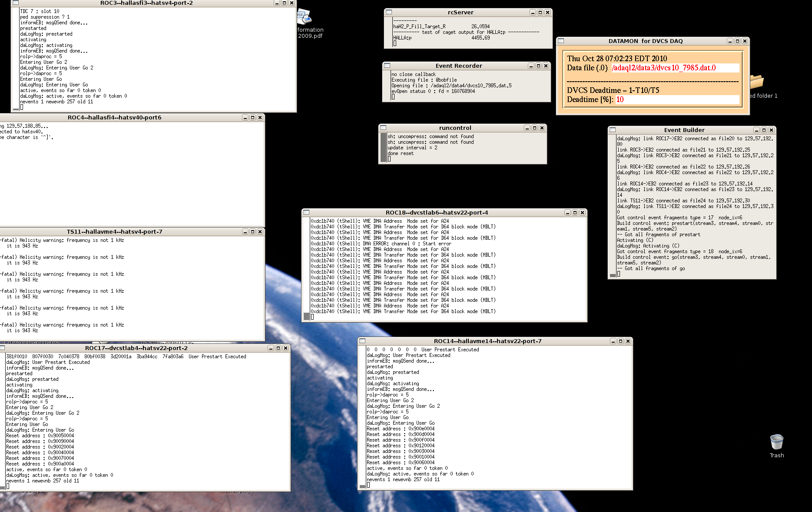The width and height of the screenshot is (812, 512).
Task: Click the runcontrol window's left scrollbar
Action: (383, 148)
